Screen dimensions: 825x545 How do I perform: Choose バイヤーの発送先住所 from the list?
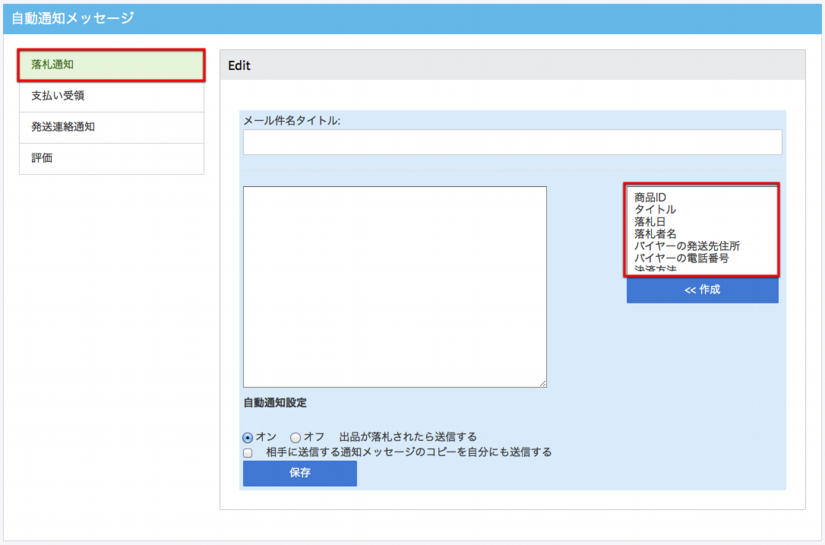click(x=687, y=246)
